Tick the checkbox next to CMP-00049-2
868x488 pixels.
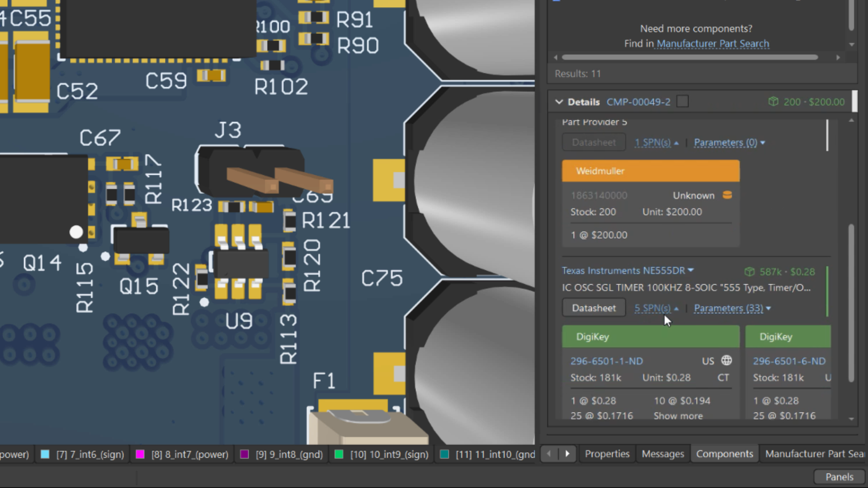tap(683, 101)
